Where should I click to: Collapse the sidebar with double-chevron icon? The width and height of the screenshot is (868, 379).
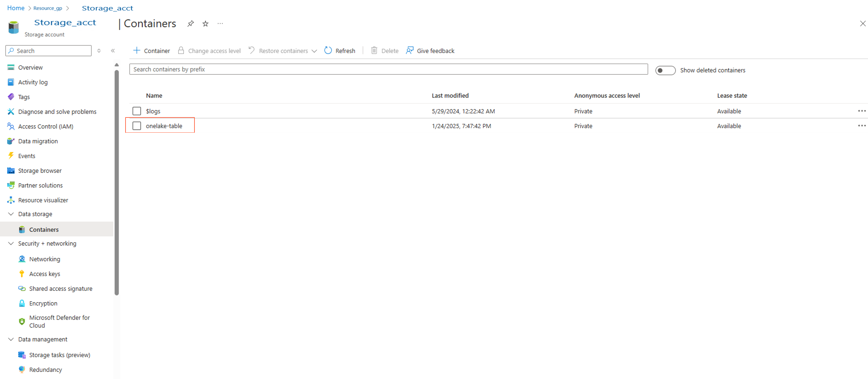tap(113, 51)
